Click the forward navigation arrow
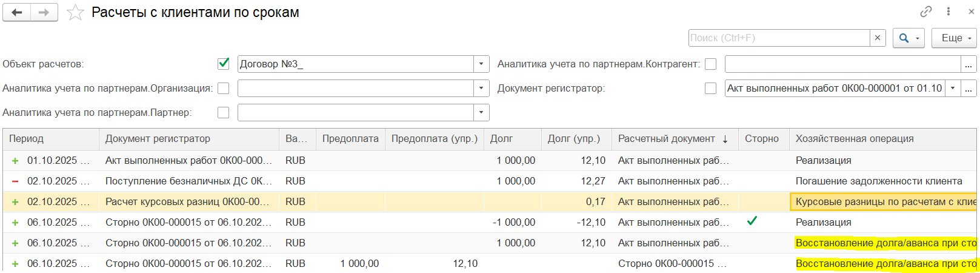Viewport: 980px width, 273px height. point(44,13)
